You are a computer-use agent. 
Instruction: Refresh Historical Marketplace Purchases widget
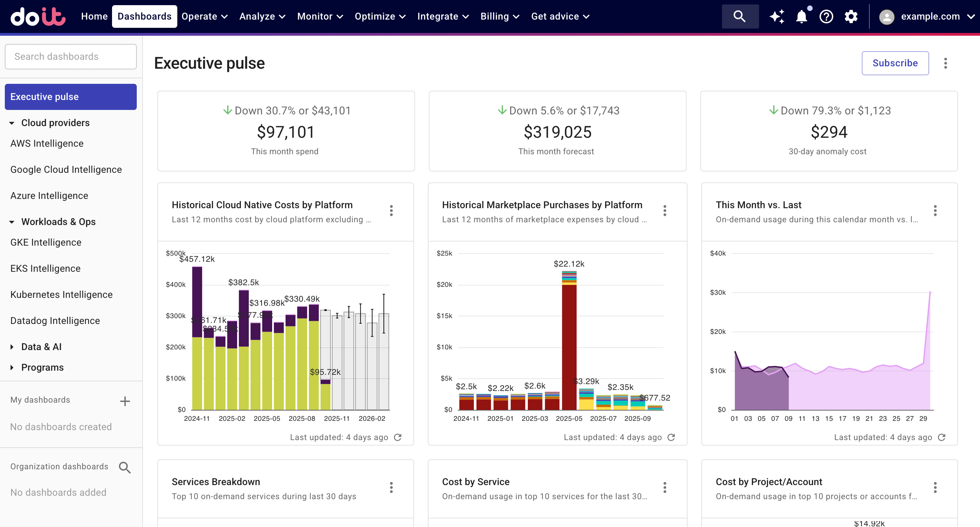click(671, 437)
